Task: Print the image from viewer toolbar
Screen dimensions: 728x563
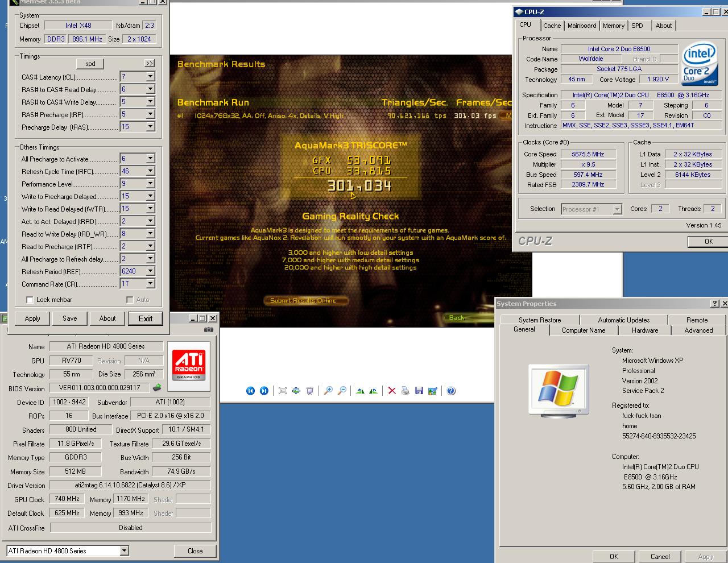Action: [x=406, y=391]
